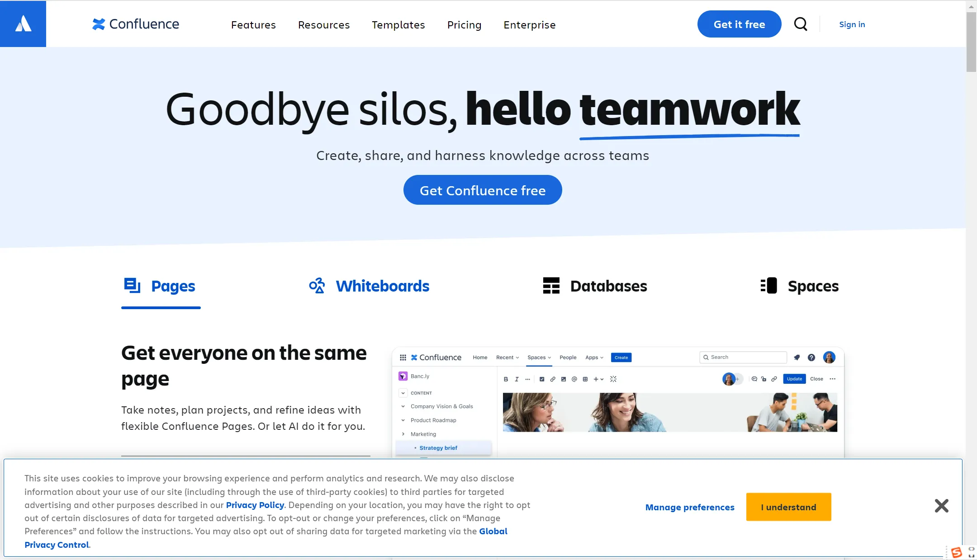This screenshot has width=977, height=560.
Task: Select the Whiteboards tab
Action: pyautogui.click(x=368, y=285)
